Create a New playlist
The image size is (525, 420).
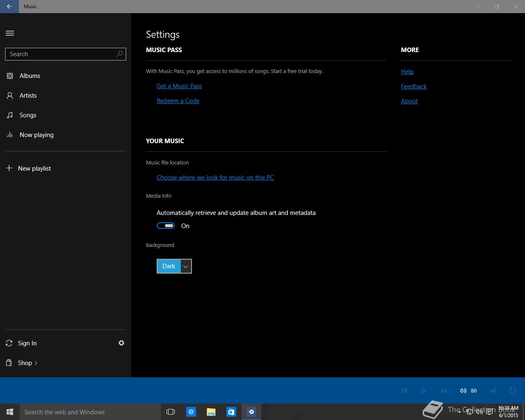[66, 169]
